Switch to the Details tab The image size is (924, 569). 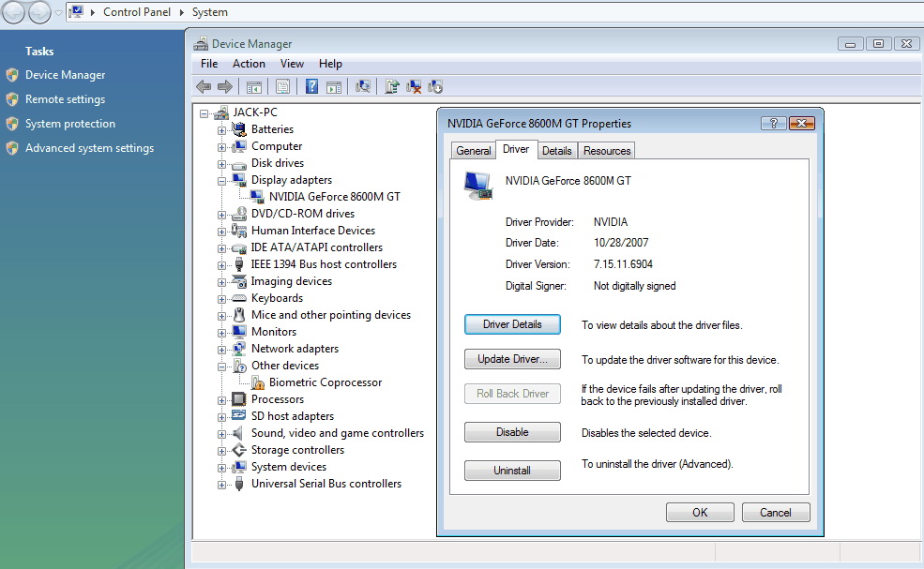[557, 151]
